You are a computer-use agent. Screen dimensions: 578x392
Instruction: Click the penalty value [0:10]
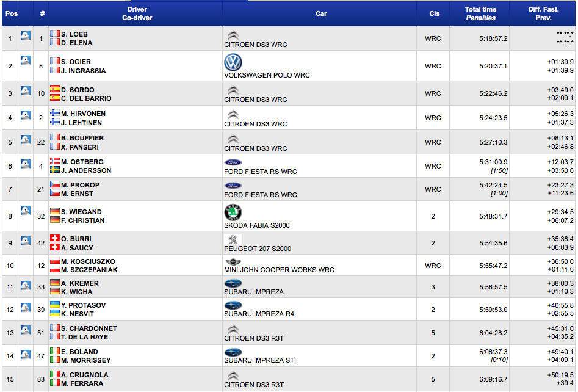499,360
